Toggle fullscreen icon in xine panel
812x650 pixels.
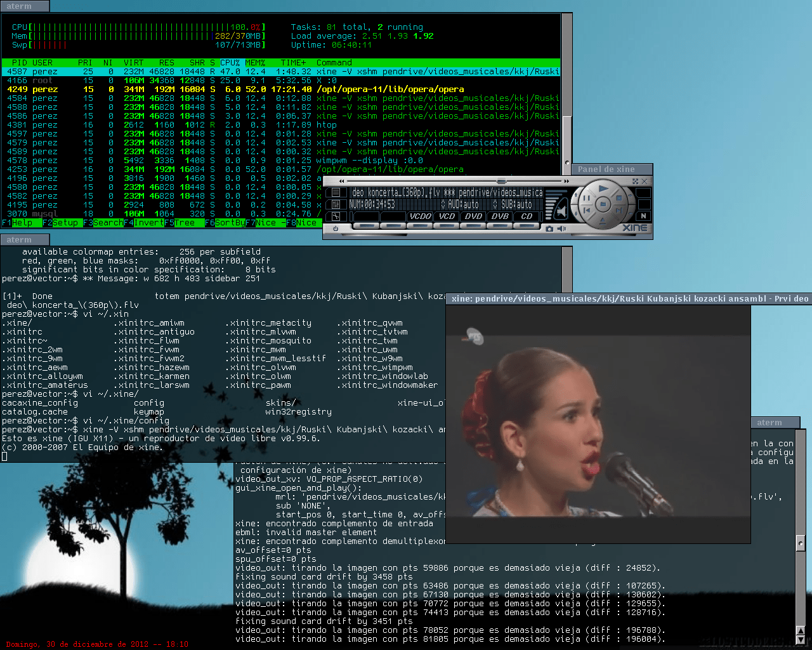tap(636, 182)
